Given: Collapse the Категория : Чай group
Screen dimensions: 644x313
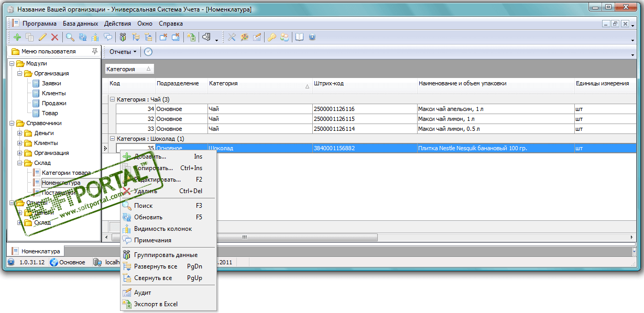Looking at the screenshot, I should click(112, 99).
